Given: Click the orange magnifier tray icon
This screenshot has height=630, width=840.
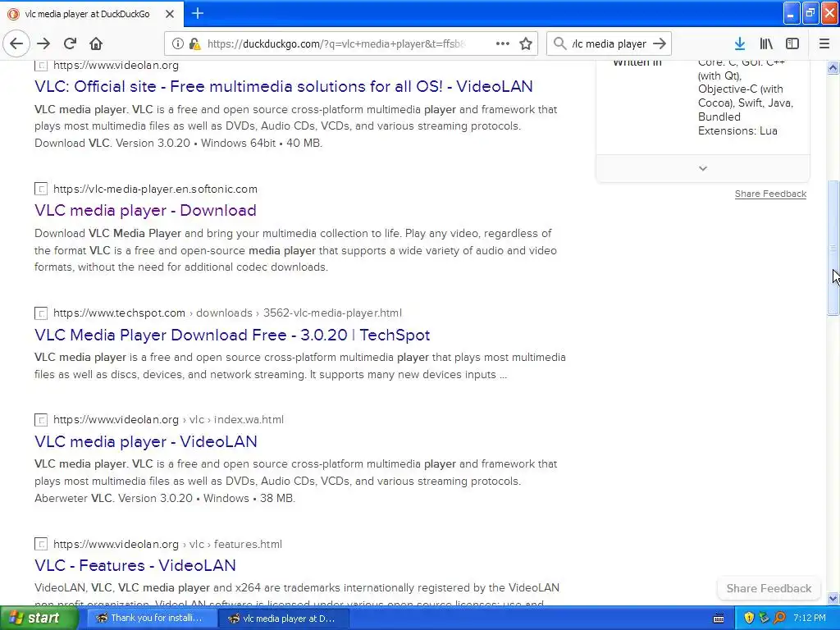Looking at the screenshot, I should click(779, 619).
